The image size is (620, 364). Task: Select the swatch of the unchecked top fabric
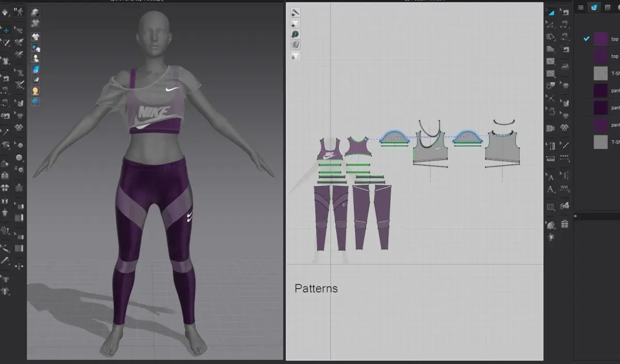coord(600,56)
